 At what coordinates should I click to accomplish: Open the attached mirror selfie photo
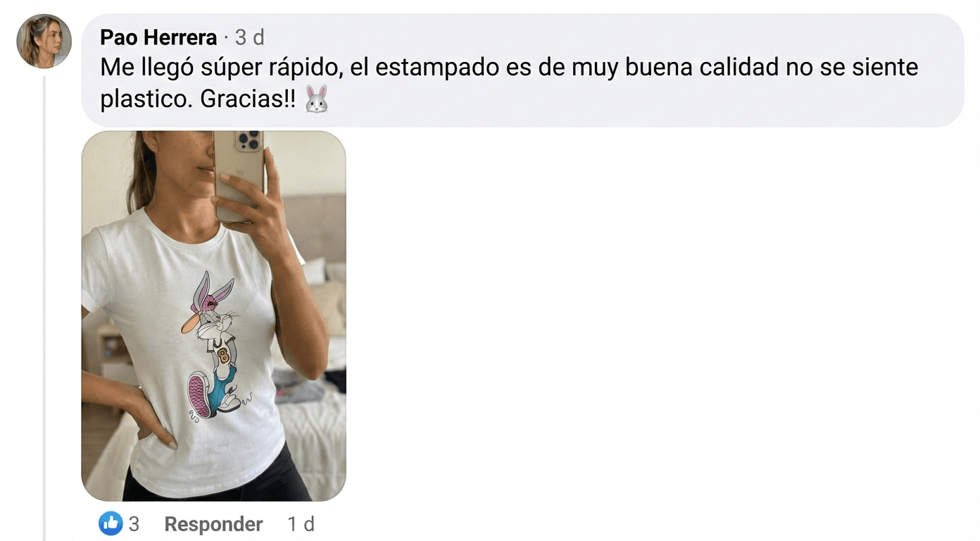214,316
